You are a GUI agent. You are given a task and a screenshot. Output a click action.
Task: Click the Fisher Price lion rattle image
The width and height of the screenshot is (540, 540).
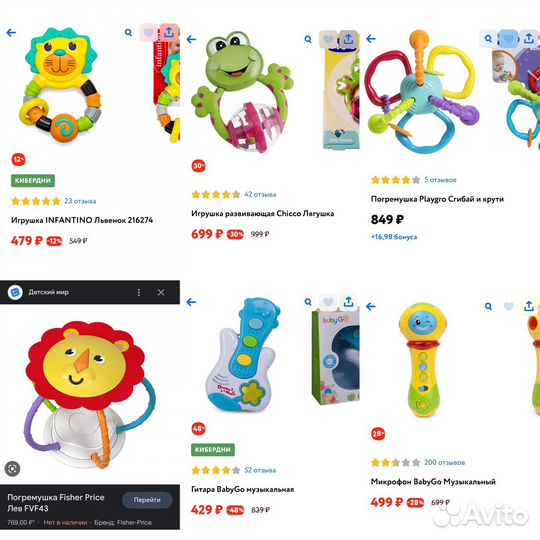tap(90, 394)
